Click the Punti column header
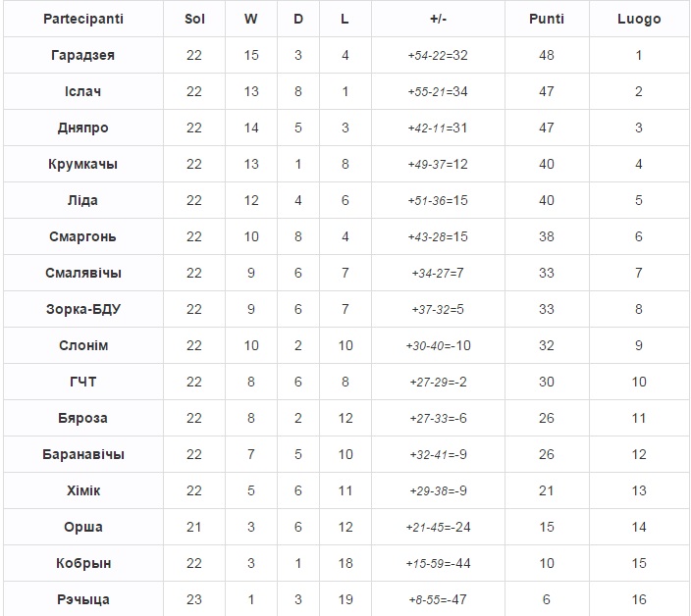Image resolution: width=691 pixels, height=616 pixels. point(547,19)
